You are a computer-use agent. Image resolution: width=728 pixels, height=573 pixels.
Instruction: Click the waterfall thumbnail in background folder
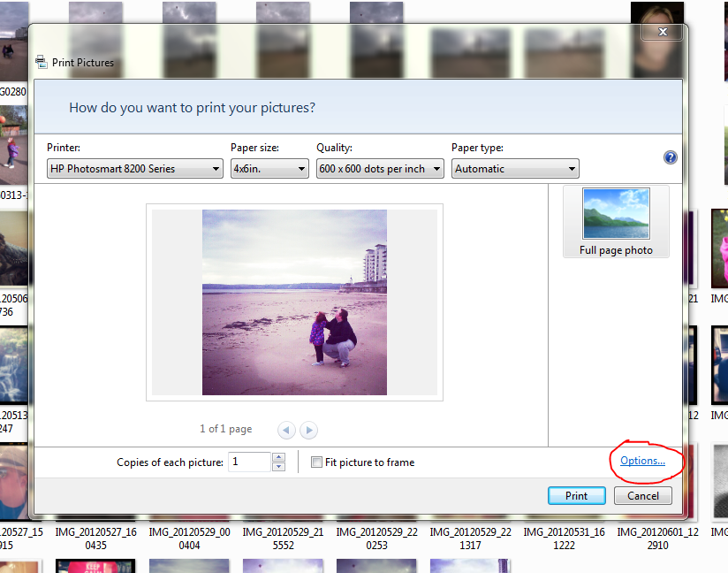pos(14,364)
